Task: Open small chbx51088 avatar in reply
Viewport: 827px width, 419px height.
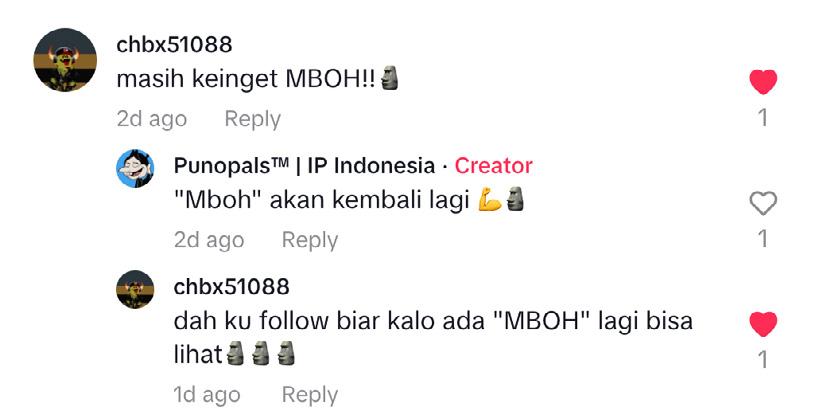Action: [135, 289]
